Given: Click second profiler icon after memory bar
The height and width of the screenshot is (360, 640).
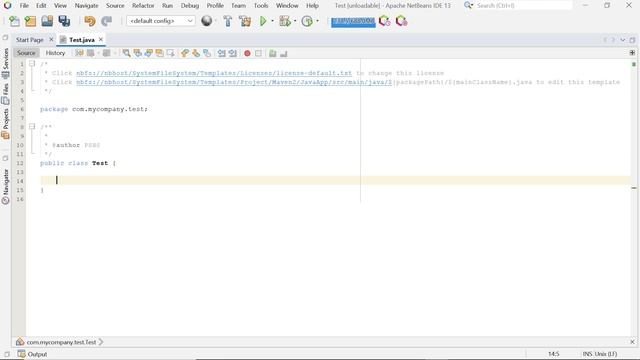Looking at the screenshot, I should point(402,21).
